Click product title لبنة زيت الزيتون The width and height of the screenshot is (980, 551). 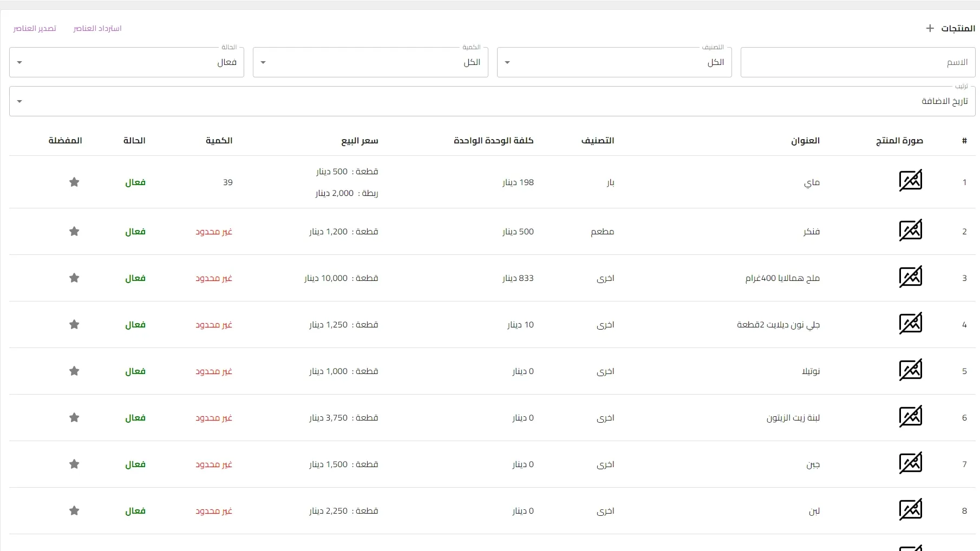coord(793,418)
